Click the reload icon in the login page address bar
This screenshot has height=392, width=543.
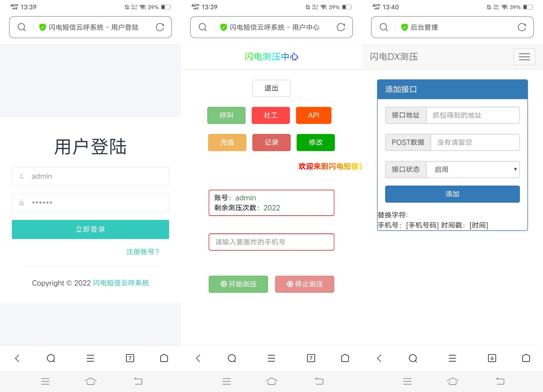pos(160,27)
